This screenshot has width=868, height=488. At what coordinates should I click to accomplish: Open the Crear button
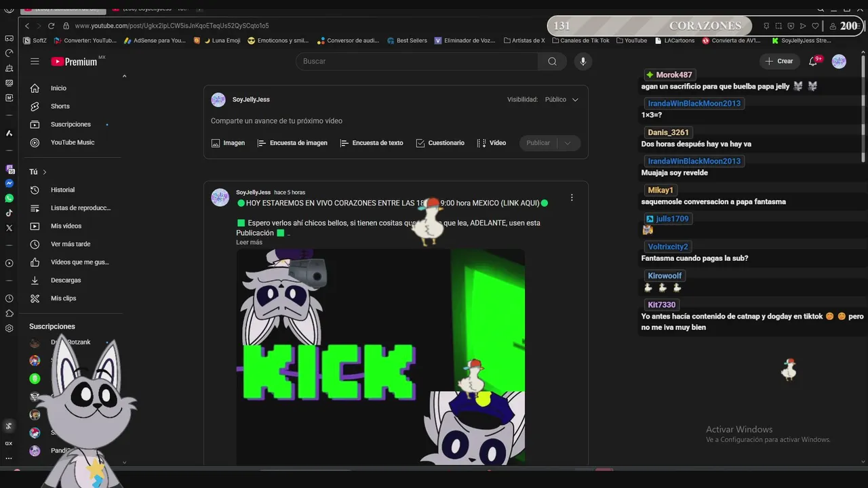[x=779, y=61]
